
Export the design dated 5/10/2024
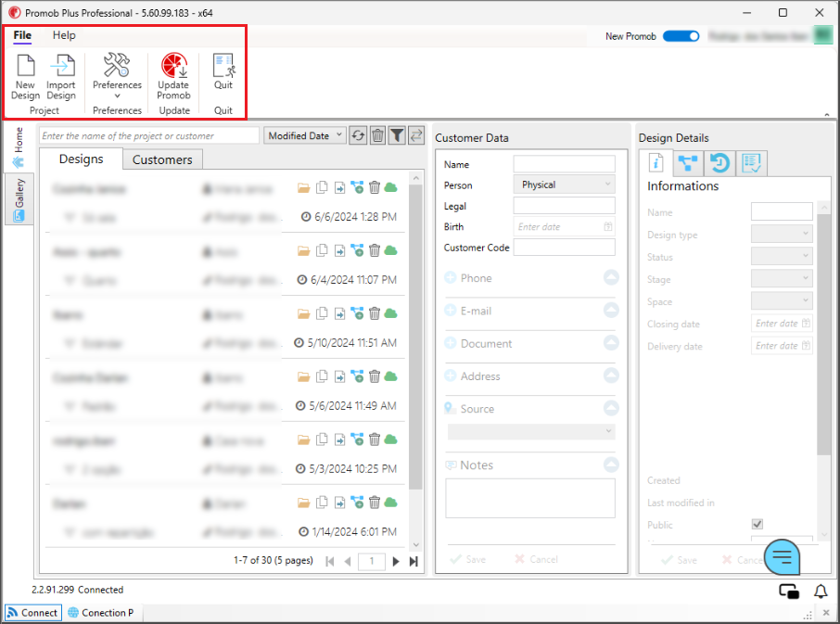(339, 314)
